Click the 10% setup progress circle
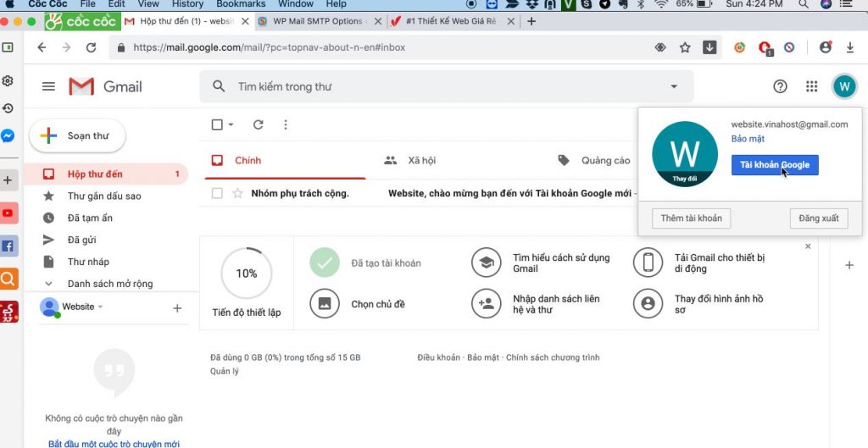The width and height of the screenshot is (868, 448). 246,274
